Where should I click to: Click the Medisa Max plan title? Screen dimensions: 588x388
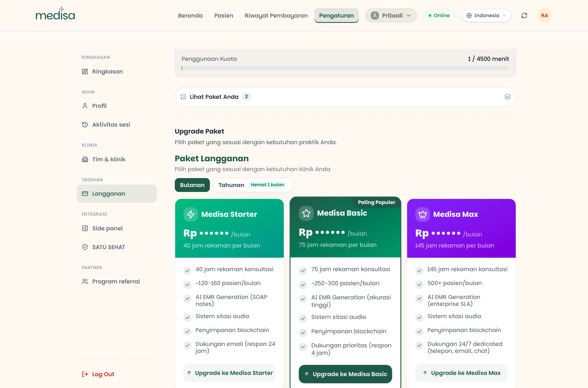pos(455,214)
